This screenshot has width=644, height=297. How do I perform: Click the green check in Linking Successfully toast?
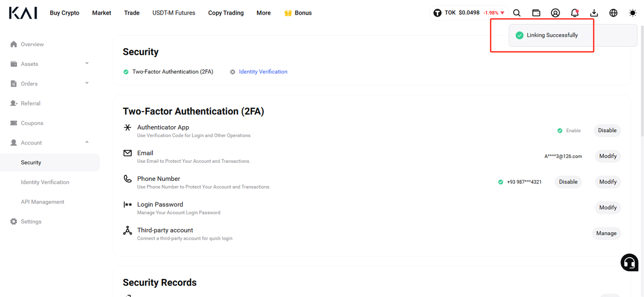pos(520,35)
